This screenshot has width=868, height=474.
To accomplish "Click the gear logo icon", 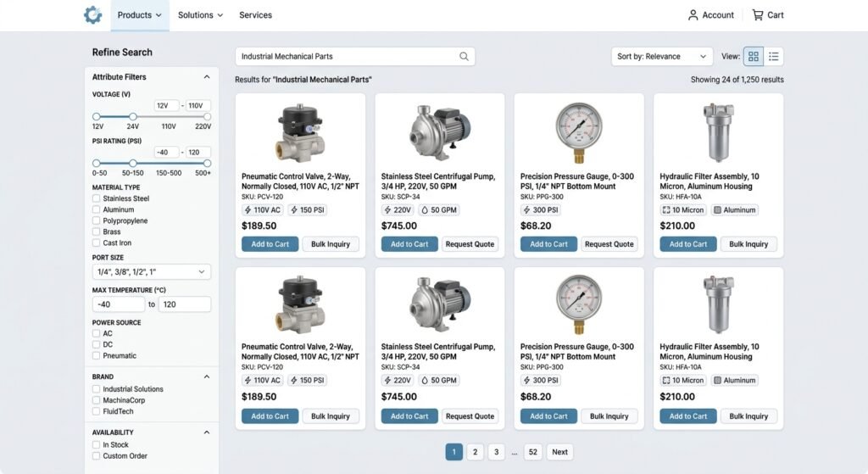I will click(93, 15).
